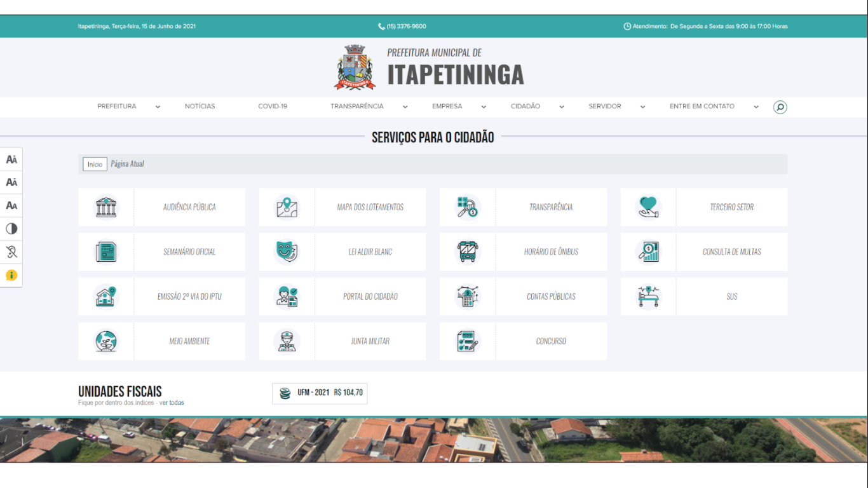Click the search magnifier icon in navbar
Viewport: 868px width, 488px height.
point(780,107)
